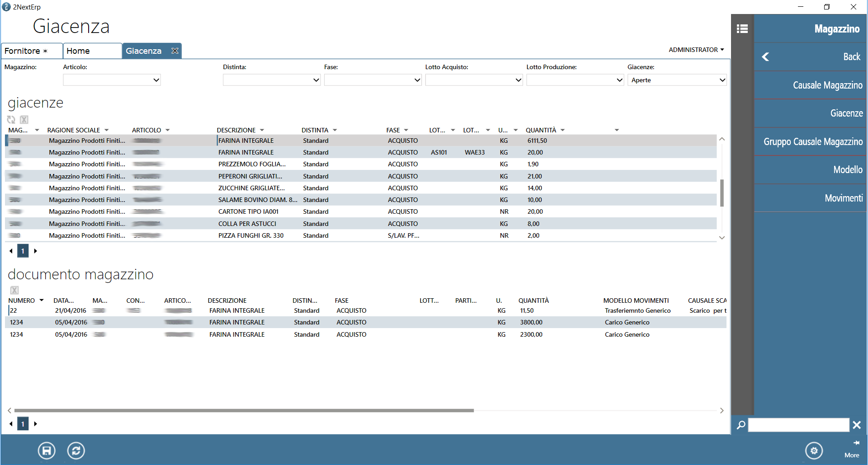This screenshot has height=465, width=868.
Task: Select PREZZEMOLO FOGLIA... row
Action: [x=361, y=164]
